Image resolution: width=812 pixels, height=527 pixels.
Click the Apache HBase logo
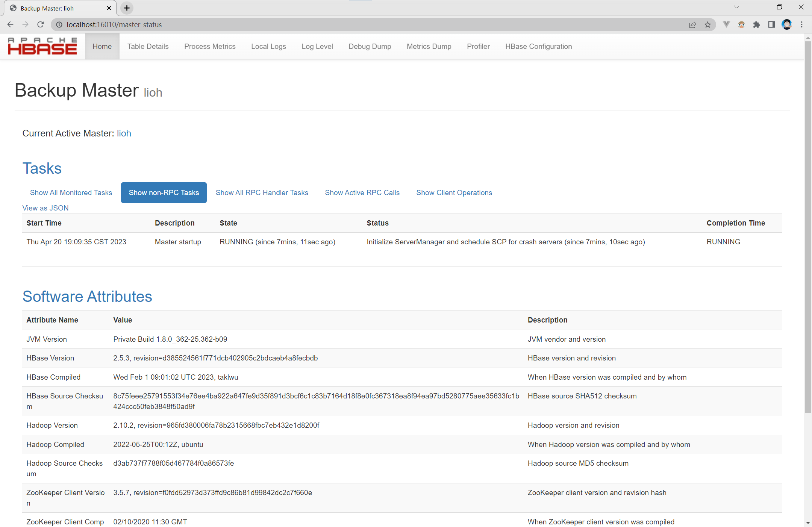click(42, 46)
